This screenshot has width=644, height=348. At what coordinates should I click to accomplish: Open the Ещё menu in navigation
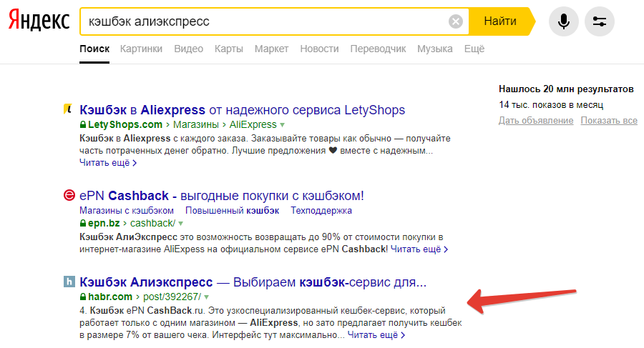click(474, 49)
